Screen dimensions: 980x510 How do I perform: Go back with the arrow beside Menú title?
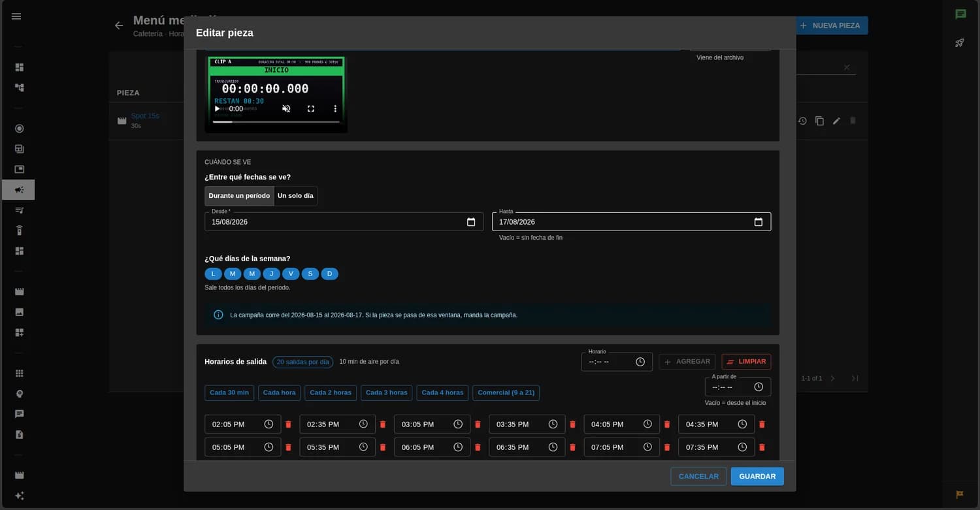point(119,25)
